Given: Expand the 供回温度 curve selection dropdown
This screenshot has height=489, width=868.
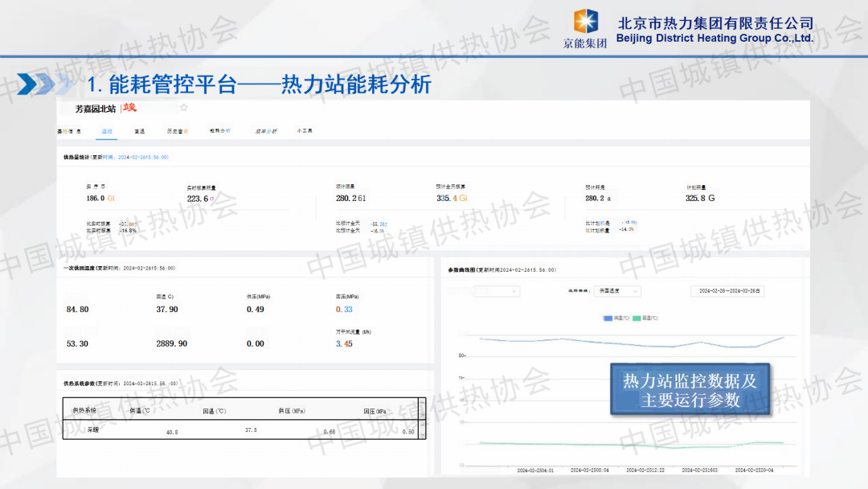Looking at the screenshot, I should click(616, 291).
